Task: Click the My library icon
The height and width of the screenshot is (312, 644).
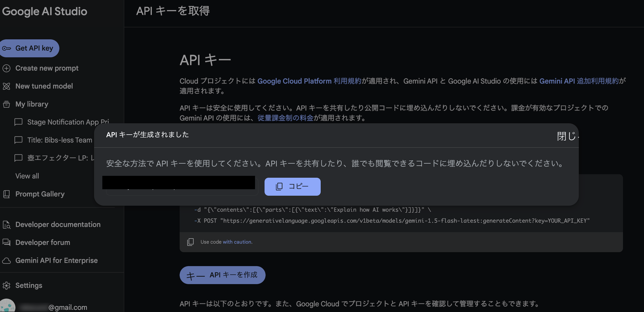Action: (6, 104)
